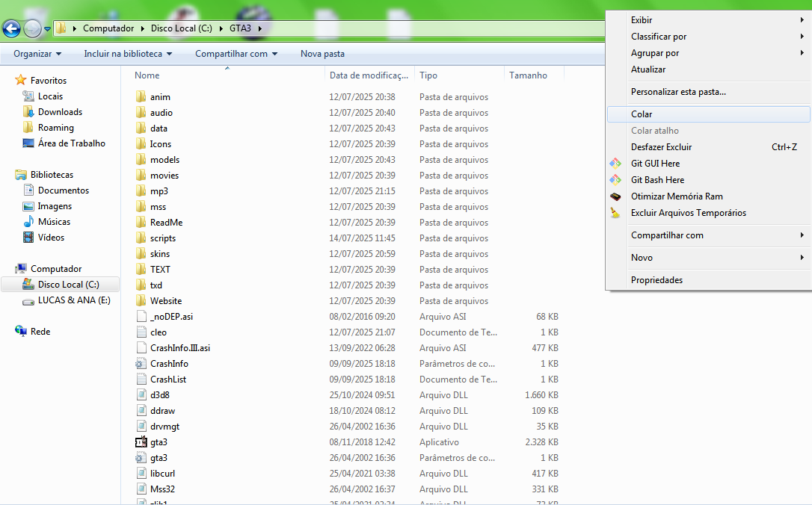Click the Back navigation arrow button
Viewport: 812px width, 505px height.
11,29
